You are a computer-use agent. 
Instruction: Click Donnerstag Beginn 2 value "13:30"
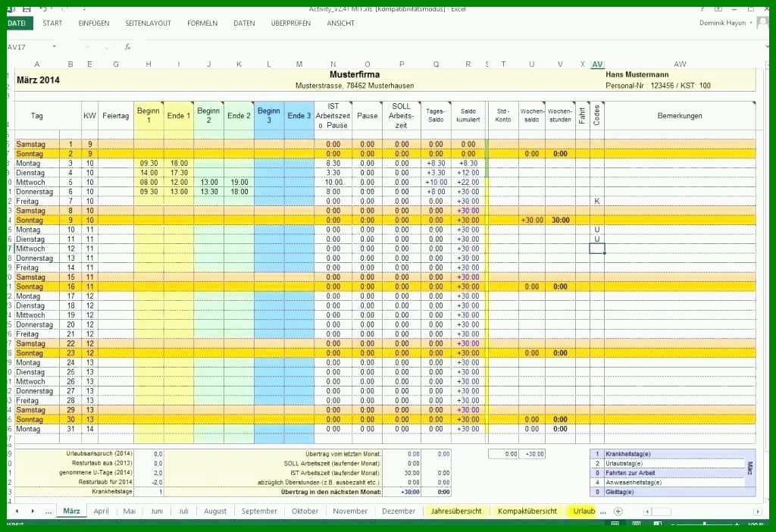209,192
